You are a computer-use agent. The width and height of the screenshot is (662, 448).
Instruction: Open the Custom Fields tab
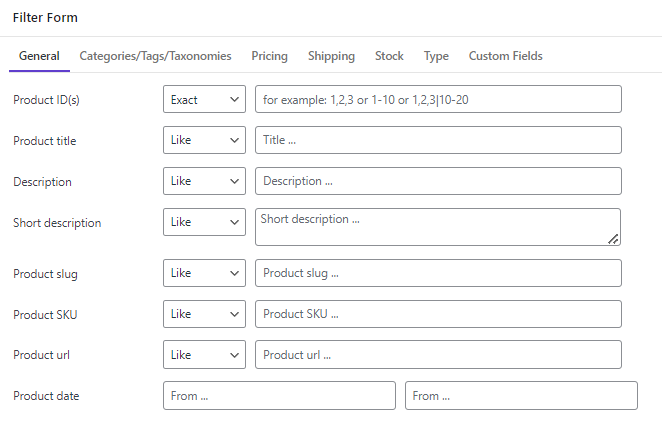[x=505, y=56]
